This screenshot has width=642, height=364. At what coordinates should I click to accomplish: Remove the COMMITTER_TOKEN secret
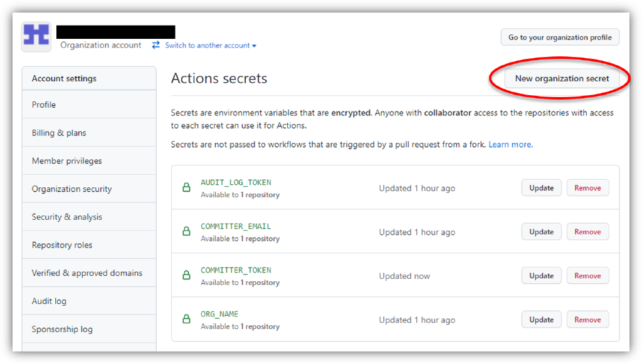(587, 275)
